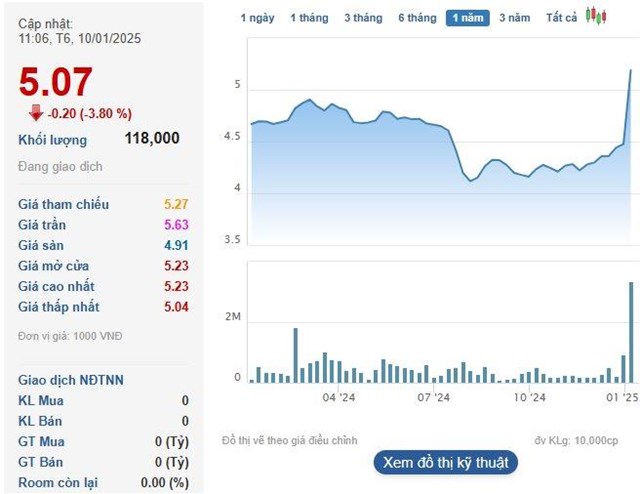This screenshot has width=640, height=494.
Task: Switch chart to 3 tháng range
Action: pyautogui.click(x=363, y=18)
